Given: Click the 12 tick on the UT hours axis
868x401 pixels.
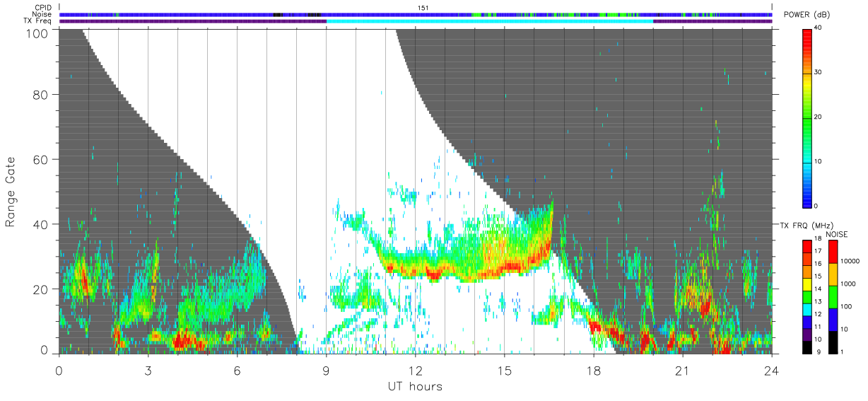Looking at the screenshot, I should (x=416, y=371).
